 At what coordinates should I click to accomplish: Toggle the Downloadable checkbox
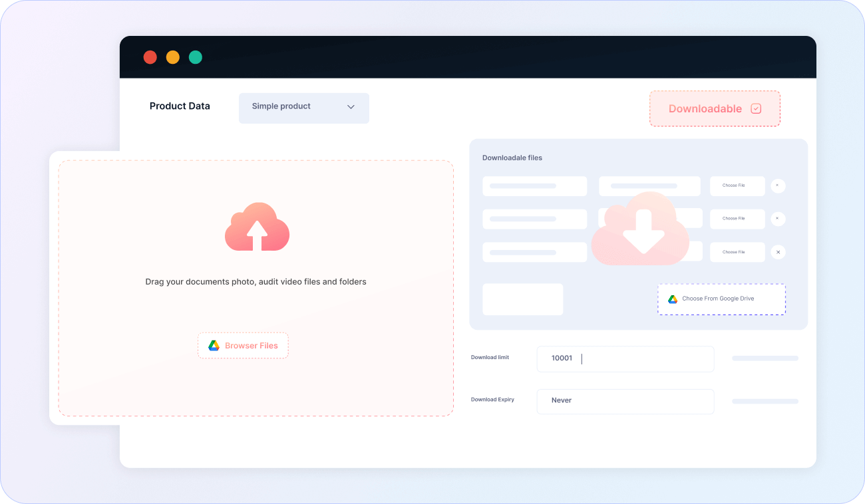[x=756, y=109]
